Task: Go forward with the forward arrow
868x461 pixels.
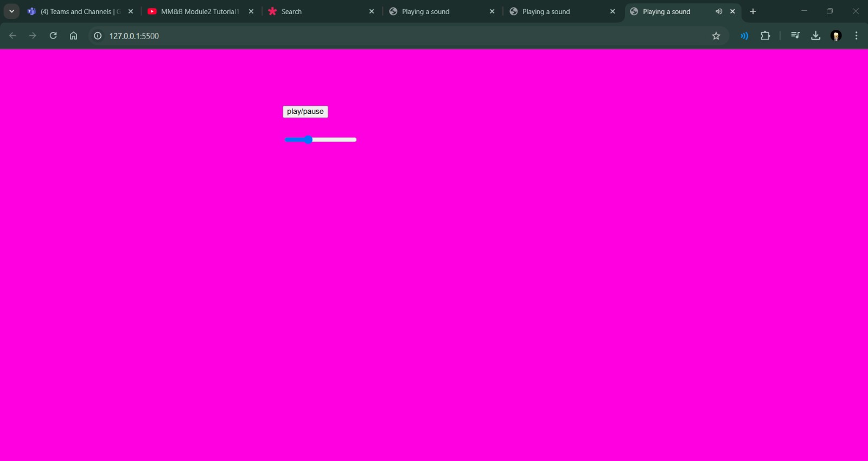Action: pyautogui.click(x=33, y=36)
